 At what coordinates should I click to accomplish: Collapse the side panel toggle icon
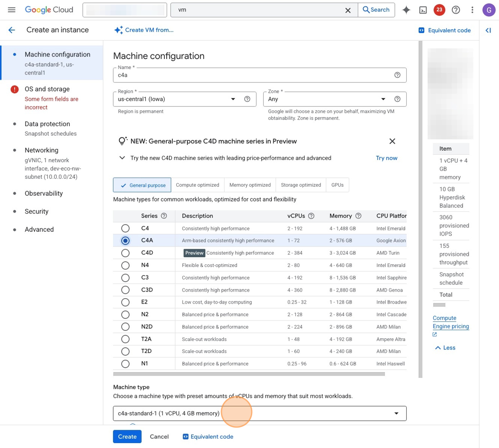[488, 30]
